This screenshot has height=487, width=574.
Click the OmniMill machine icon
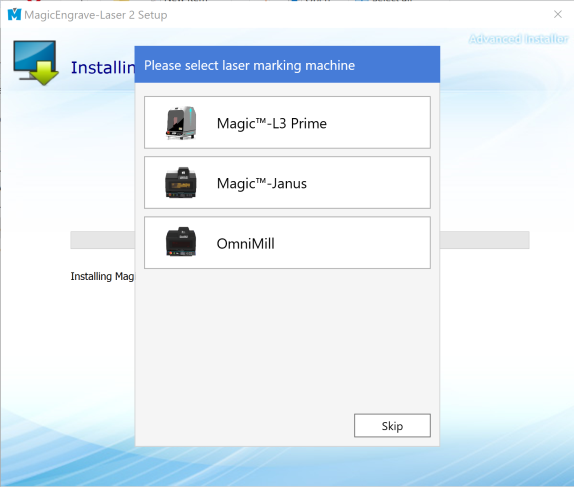181,242
